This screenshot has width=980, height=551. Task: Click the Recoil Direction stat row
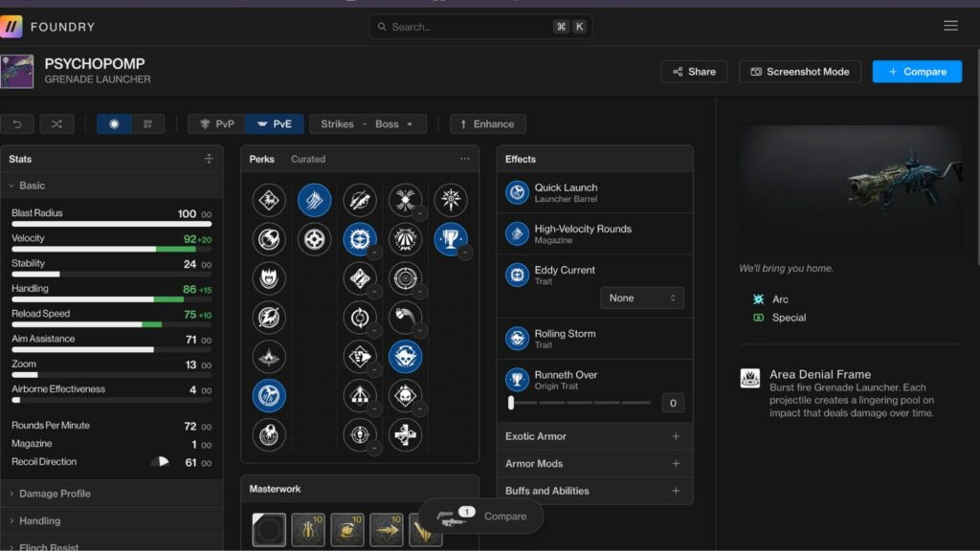point(111,462)
